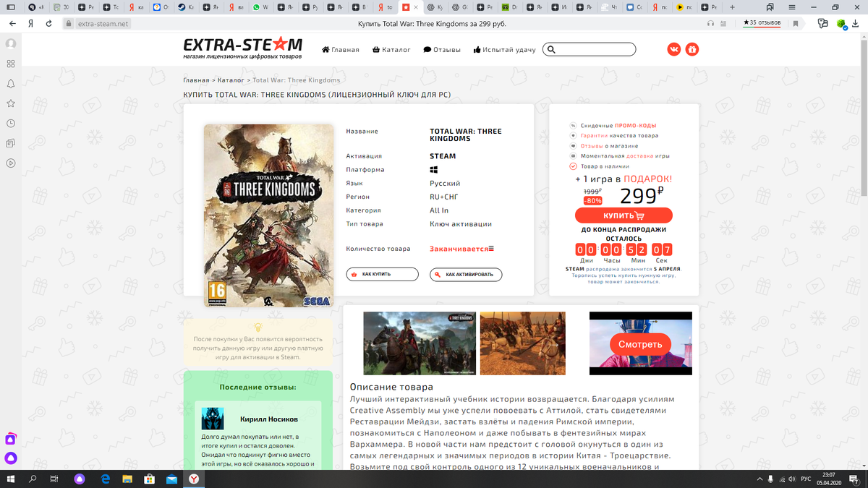Open a new browser tab
Image resolution: width=868 pixels, height=488 pixels.
(731, 7)
